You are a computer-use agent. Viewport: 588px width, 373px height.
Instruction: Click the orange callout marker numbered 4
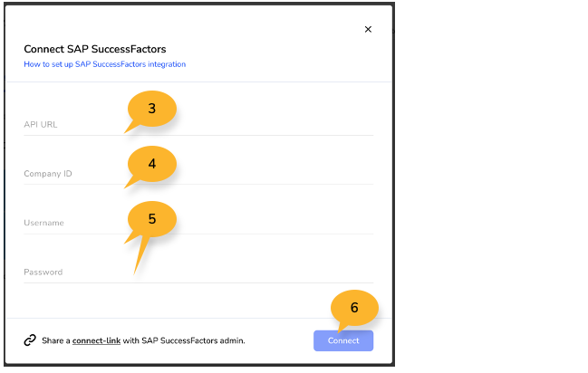(151, 164)
